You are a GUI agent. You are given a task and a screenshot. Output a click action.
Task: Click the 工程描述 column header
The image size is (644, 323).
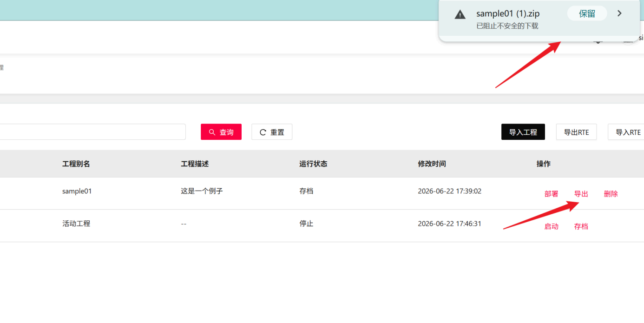click(195, 164)
